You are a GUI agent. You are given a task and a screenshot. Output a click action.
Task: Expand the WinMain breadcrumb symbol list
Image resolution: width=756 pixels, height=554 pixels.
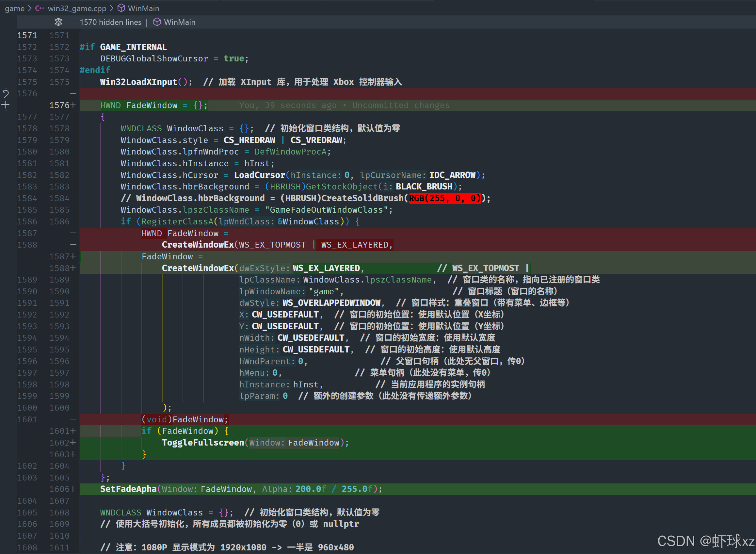pos(143,8)
